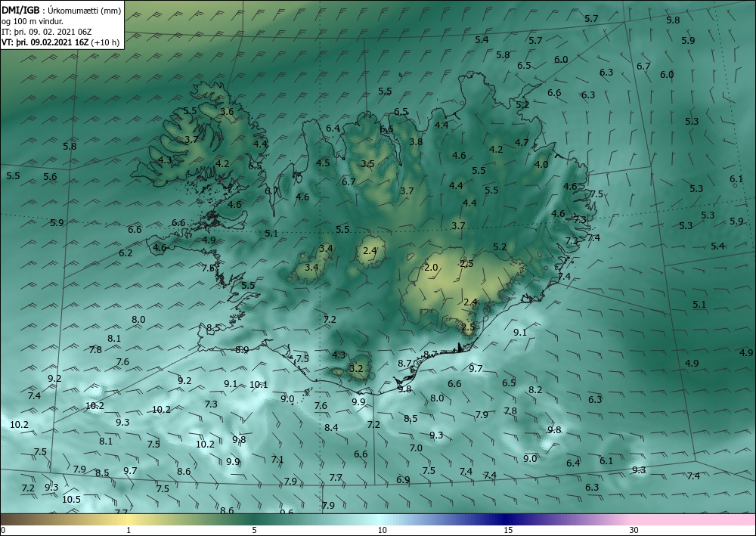Click the 10.5 precipitable water value
756x536 pixels.
click(x=71, y=500)
